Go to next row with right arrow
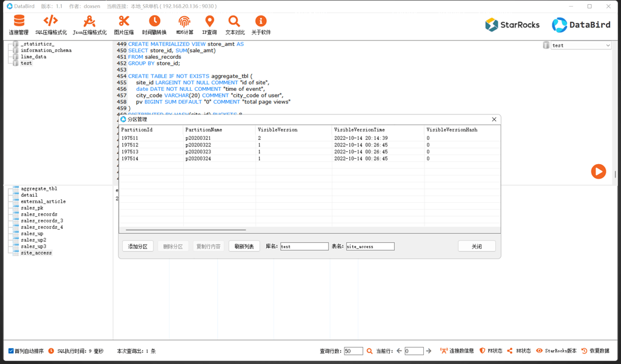621x364 pixels. 429,351
